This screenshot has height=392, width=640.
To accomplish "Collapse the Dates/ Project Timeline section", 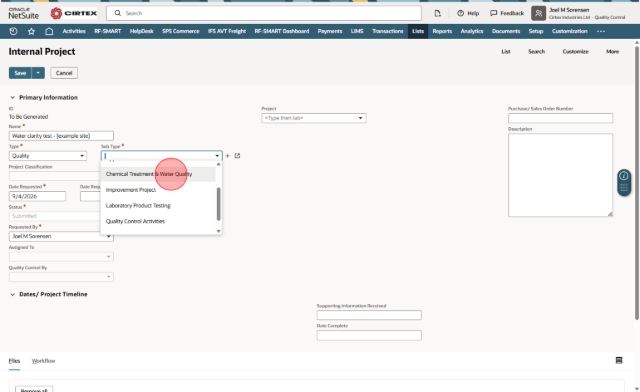I will 13,294.
